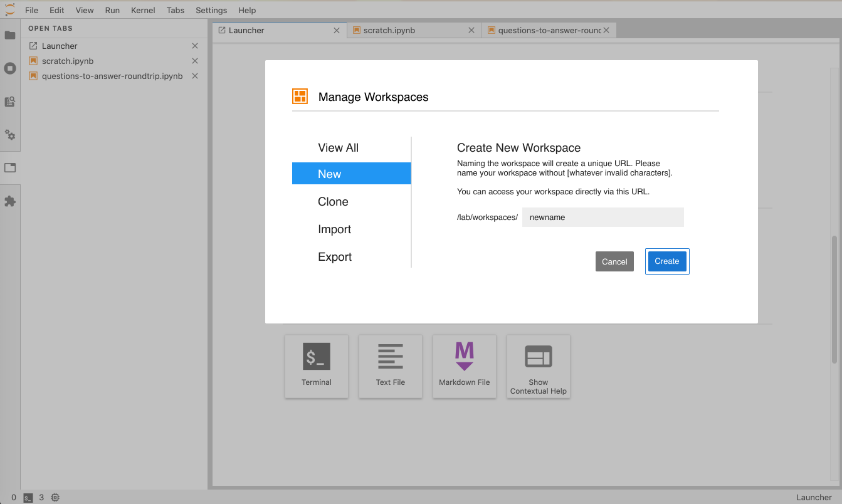Image resolution: width=842 pixels, height=504 pixels.
Task: Click the Launcher vertical scrollbar
Action: coord(834,300)
